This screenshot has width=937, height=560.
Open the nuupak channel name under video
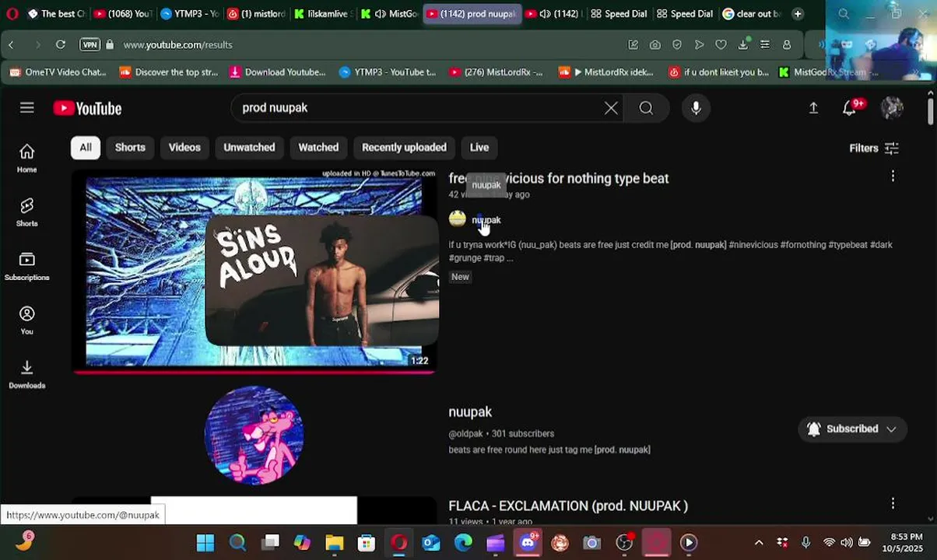click(x=486, y=220)
